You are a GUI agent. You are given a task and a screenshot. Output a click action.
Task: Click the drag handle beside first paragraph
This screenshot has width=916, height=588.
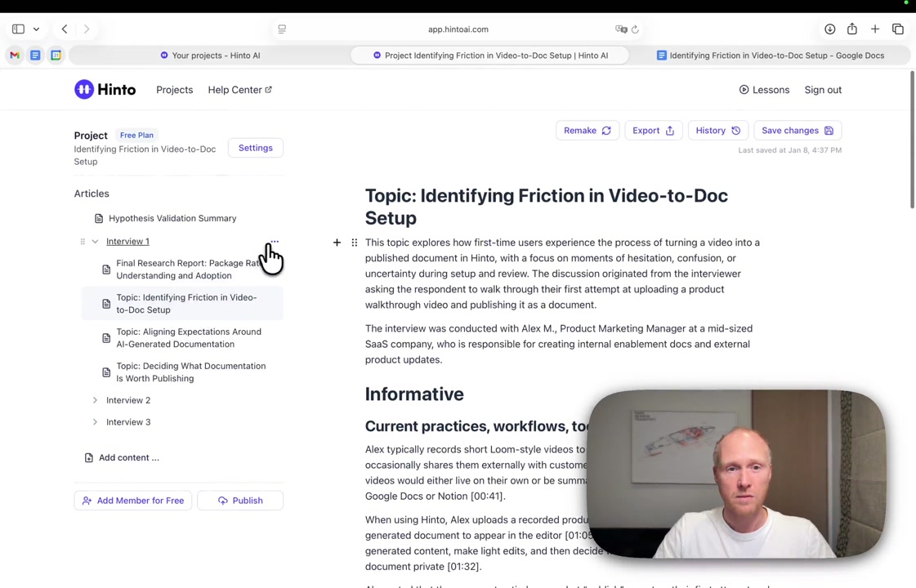point(354,243)
